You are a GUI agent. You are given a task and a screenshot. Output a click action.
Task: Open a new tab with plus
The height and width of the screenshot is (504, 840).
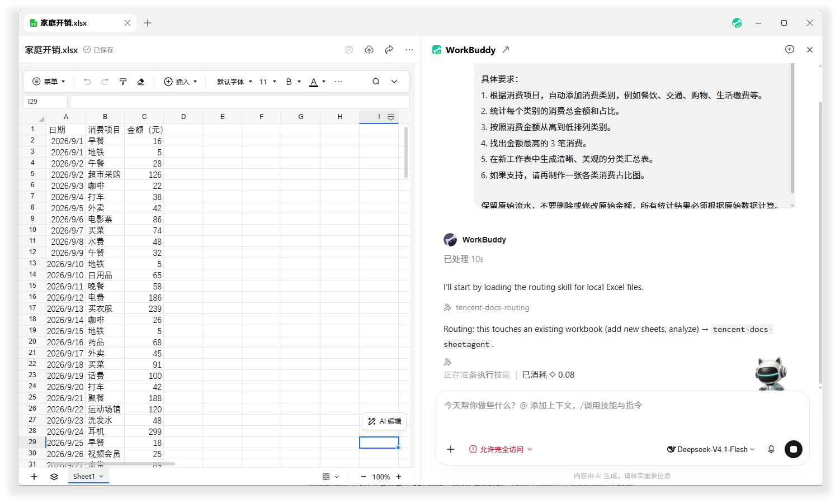pos(148,23)
